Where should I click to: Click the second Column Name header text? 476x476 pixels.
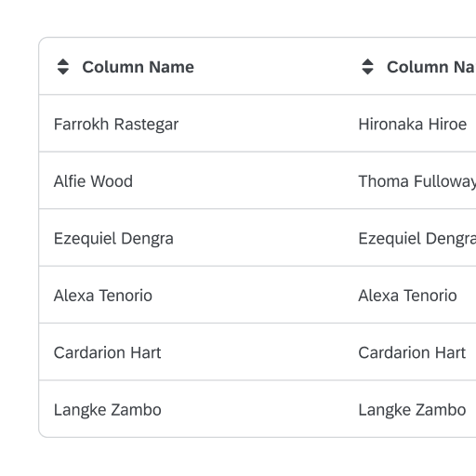[x=431, y=67]
